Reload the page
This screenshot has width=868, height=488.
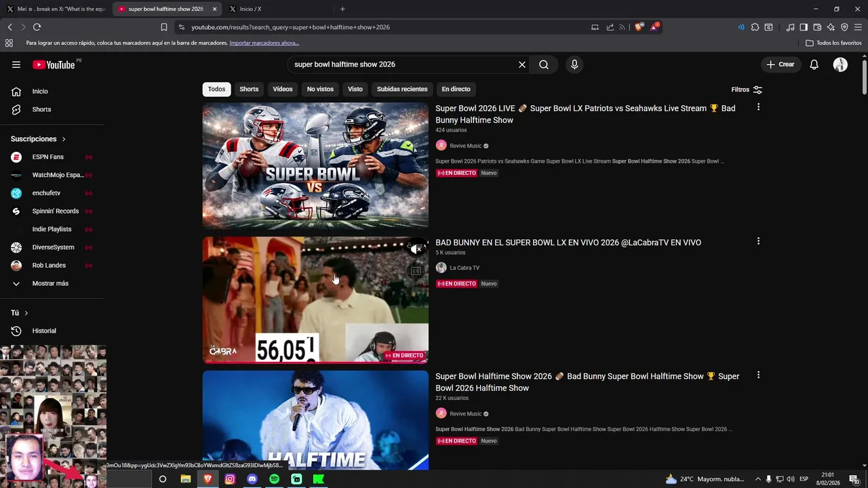37,27
